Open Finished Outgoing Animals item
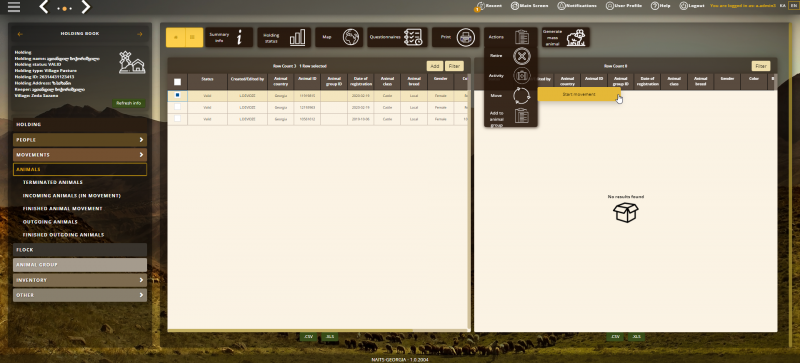 [63, 235]
